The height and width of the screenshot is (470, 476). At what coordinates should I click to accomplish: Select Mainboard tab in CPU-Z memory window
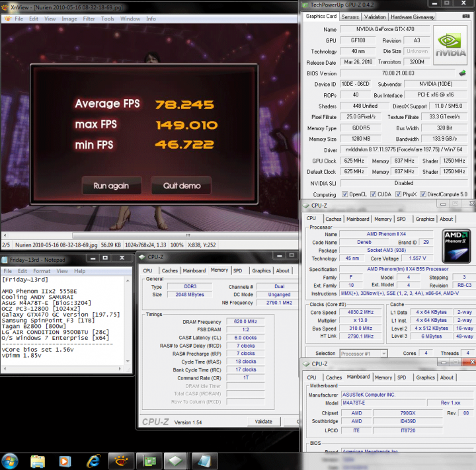click(x=194, y=270)
